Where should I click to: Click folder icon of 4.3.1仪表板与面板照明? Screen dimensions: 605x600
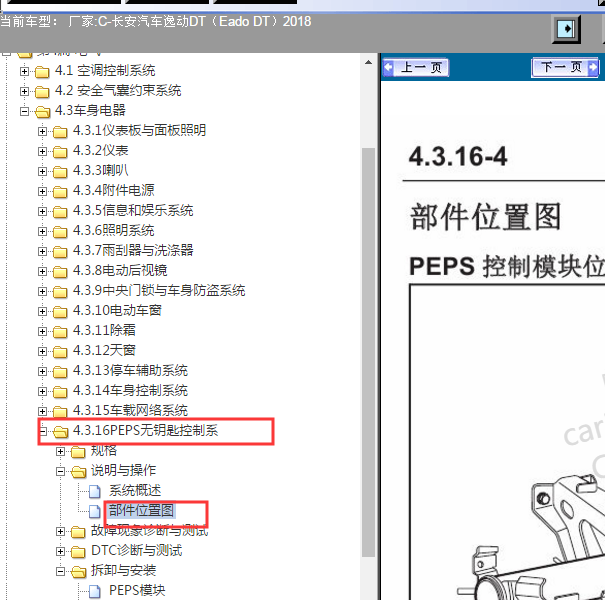60,132
